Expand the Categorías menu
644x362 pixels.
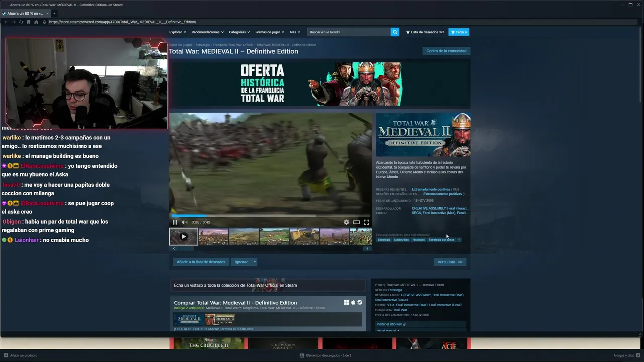tap(239, 32)
